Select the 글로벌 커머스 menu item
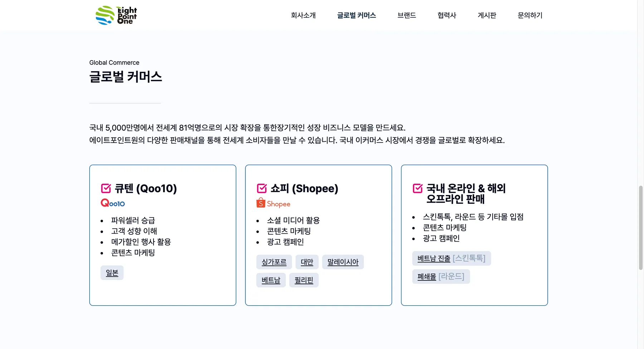 pyautogui.click(x=356, y=15)
